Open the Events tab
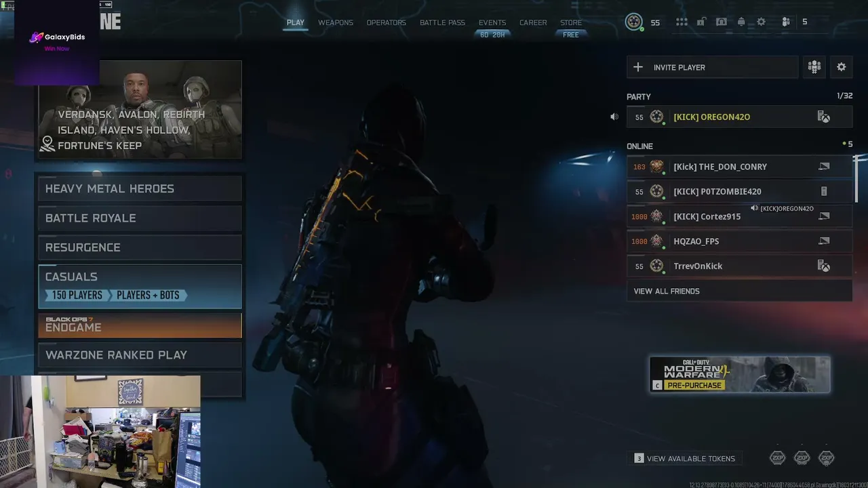The width and height of the screenshot is (868, 488). 492,22
